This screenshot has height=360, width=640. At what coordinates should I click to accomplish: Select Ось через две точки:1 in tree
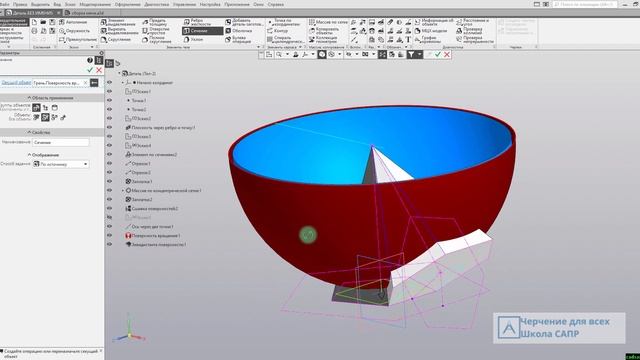coord(149,227)
